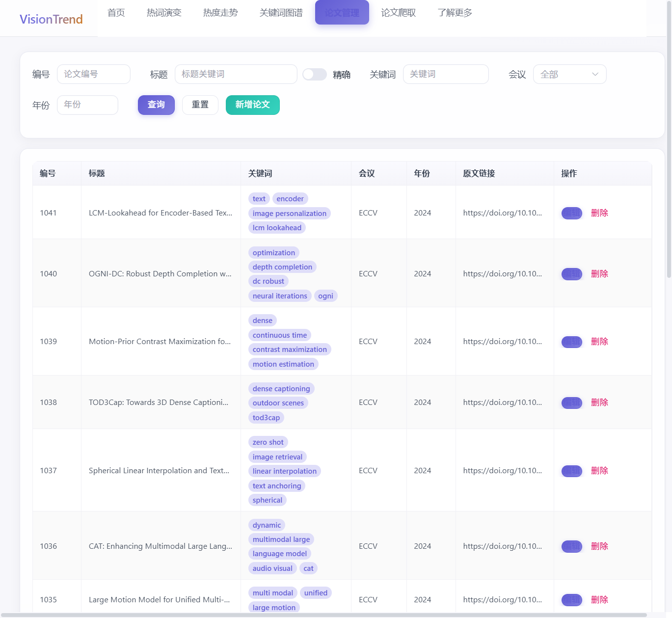This screenshot has width=672, height=618.
Task: Delete paper 1037 with 删除
Action: pyautogui.click(x=599, y=470)
